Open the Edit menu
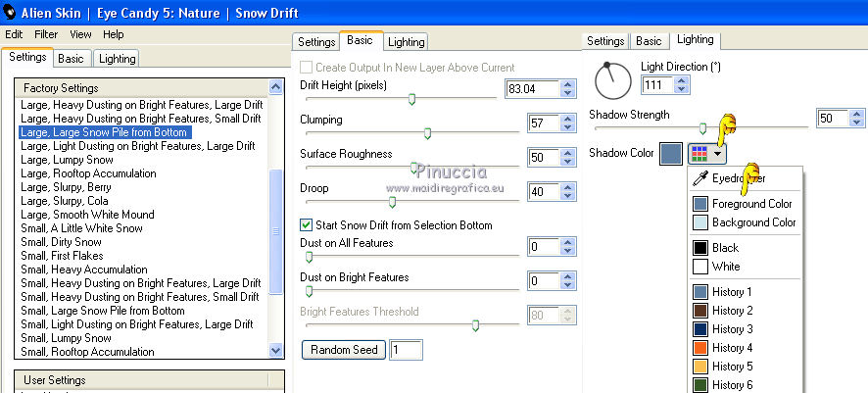The image size is (868, 393). click(14, 34)
